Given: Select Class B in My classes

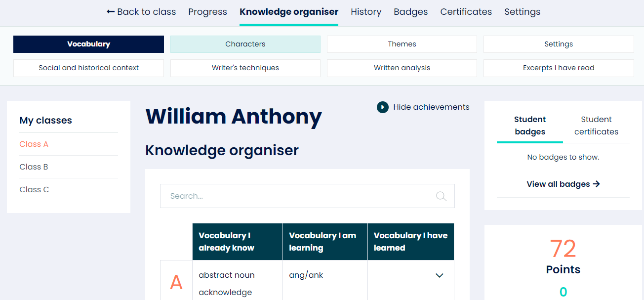Looking at the screenshot, I should pyautogui.click(x=34, y=167).
